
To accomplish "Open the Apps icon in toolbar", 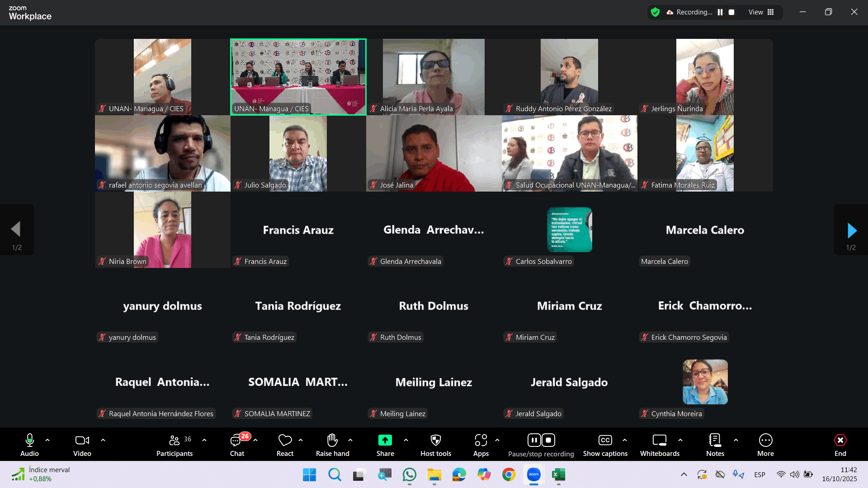I will 481,440.
